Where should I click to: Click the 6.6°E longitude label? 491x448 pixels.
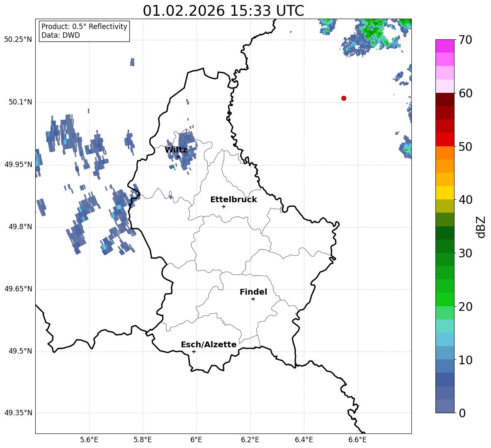(357, 440)
